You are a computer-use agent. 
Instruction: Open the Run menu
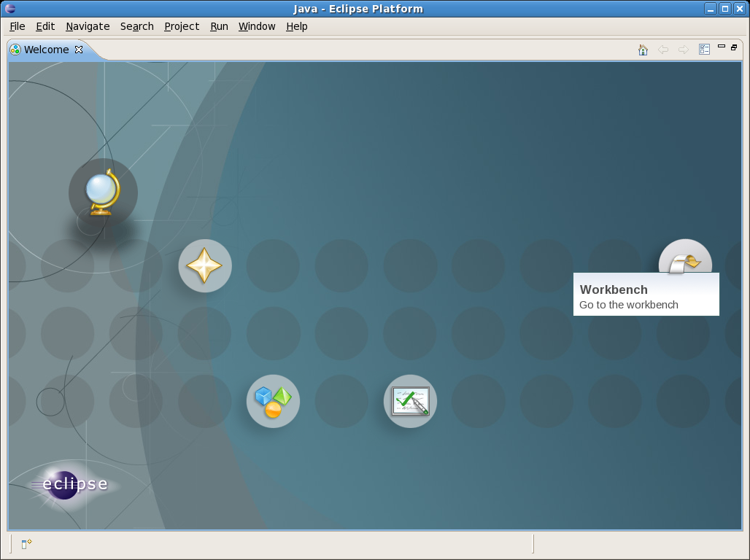coord(219,26)
